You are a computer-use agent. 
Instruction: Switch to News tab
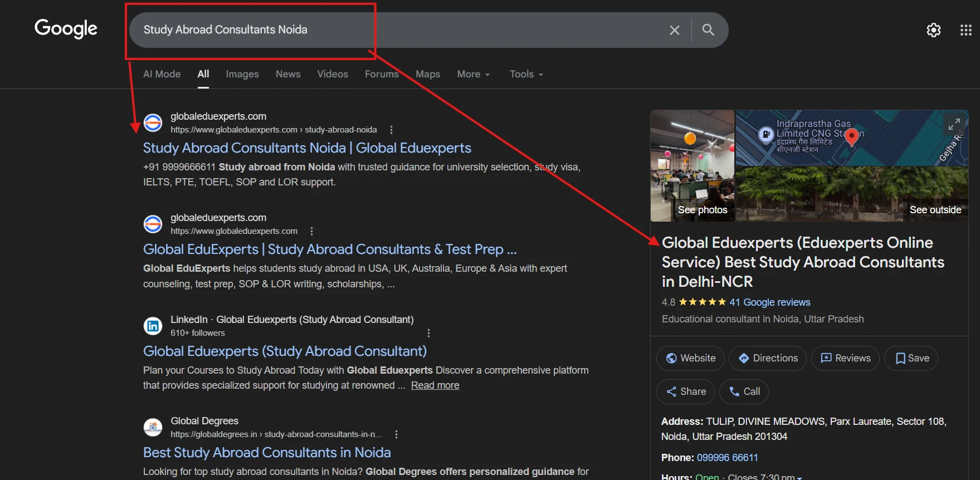tap(288, 74)
